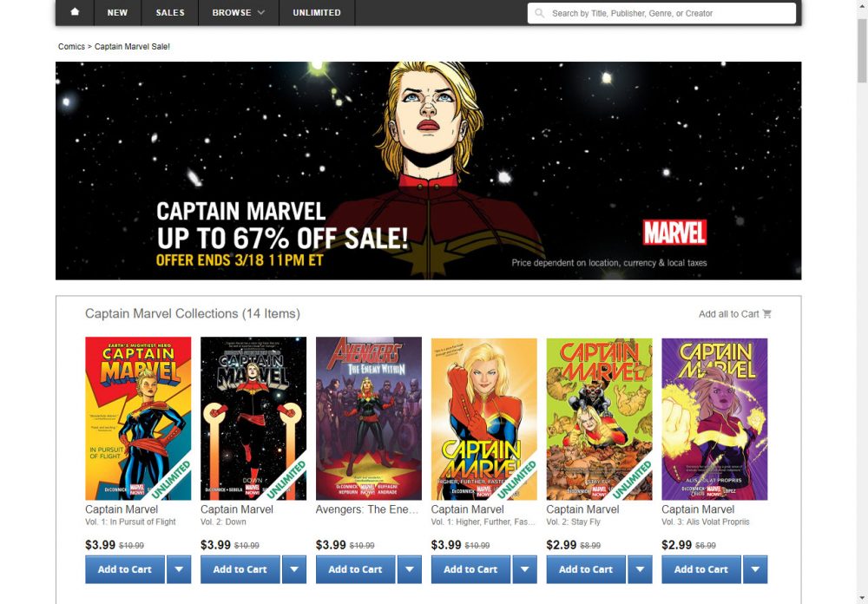Screen dimensions: 868x604
Task: Open Avengers: The Enemy Within cover thumbnail
Action: (x=369, y=418)
